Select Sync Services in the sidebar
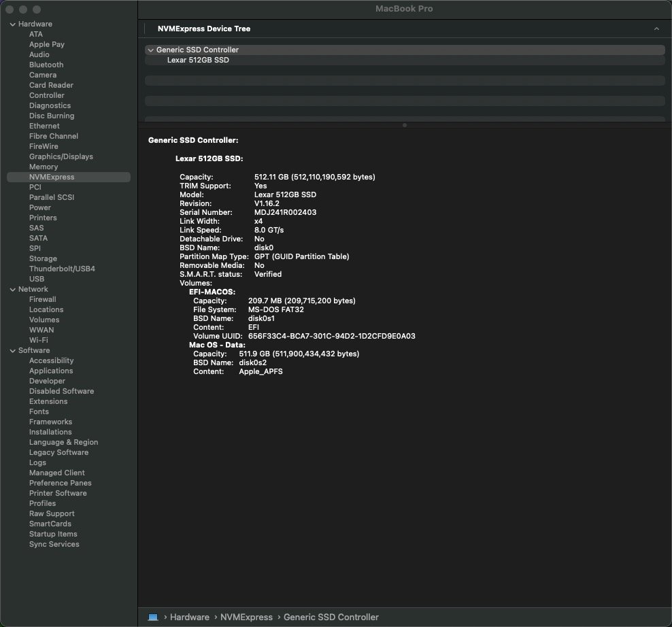 [x=54, y=544]
